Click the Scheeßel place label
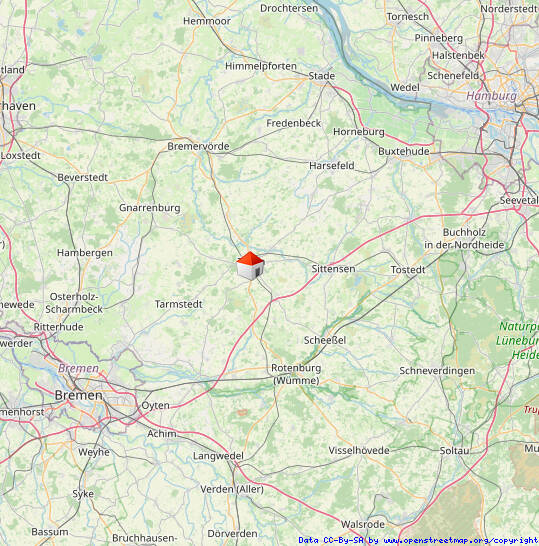The image size is (539, 546). click(325, 340)
